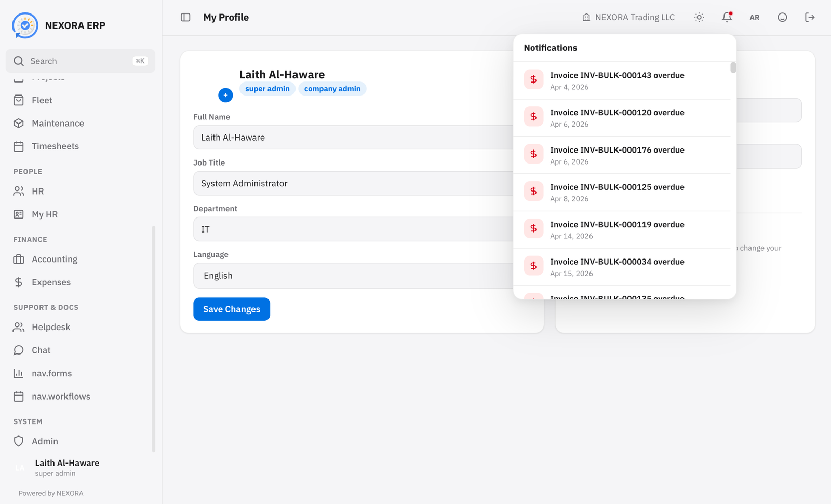This screenshot has width=831, height=504.
Task: Open Maintenance in the sidebar
Action: coord(81,123)
